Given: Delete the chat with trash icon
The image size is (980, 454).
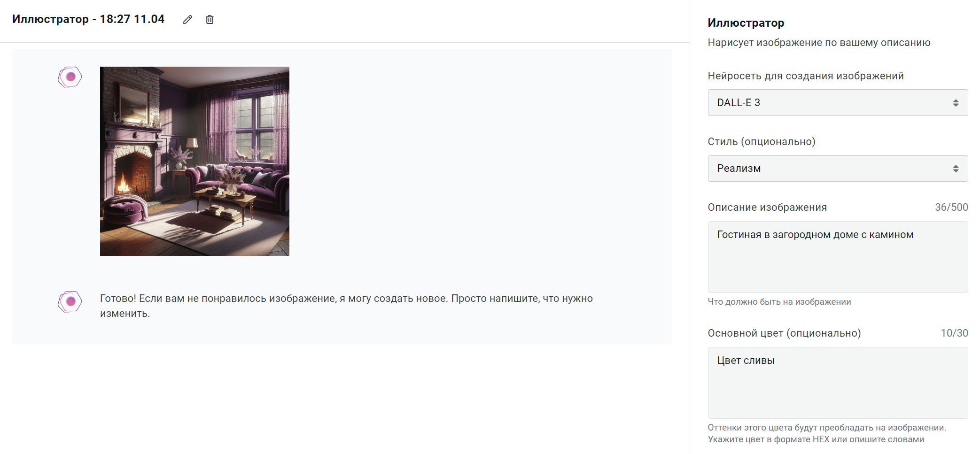Looking at the screenshot, I should point(210,19).
